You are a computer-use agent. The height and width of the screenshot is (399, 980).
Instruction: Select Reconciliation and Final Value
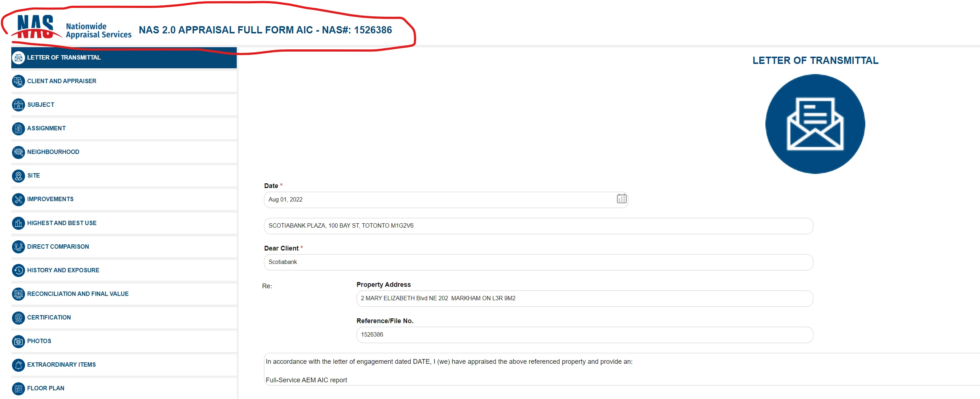point(78,294)
